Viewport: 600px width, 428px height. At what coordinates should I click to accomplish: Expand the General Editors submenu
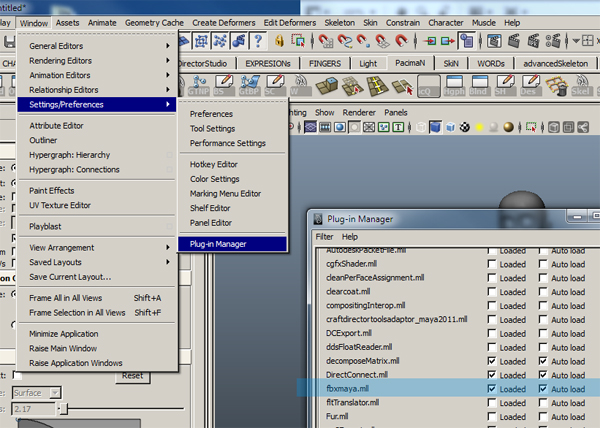[x=96, y=46]
